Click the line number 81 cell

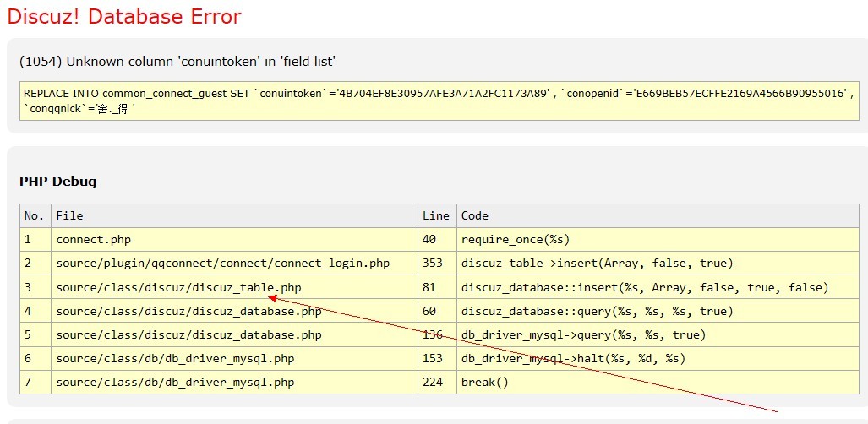(429, 287)
